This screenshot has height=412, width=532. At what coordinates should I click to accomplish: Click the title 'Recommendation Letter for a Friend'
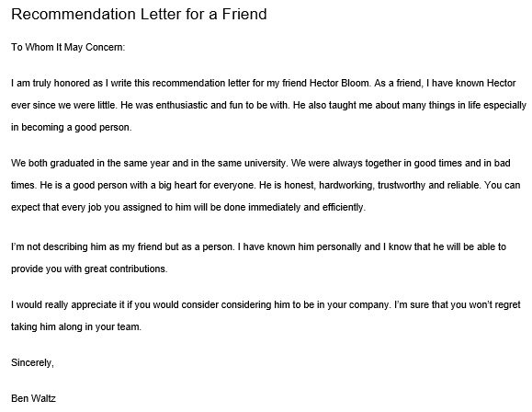click(x=139, y=15)
